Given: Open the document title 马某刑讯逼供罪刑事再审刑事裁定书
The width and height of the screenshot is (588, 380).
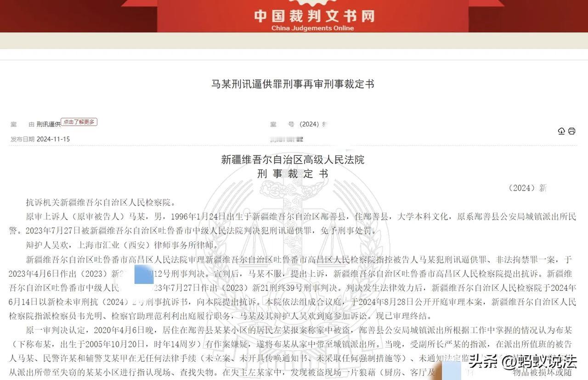Looking at the screenshot, I should [x=294, y=84].
